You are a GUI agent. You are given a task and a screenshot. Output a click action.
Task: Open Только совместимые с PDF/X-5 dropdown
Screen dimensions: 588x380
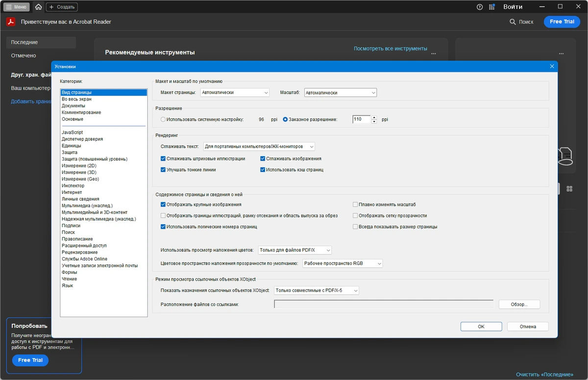click(x=317, y=290)
